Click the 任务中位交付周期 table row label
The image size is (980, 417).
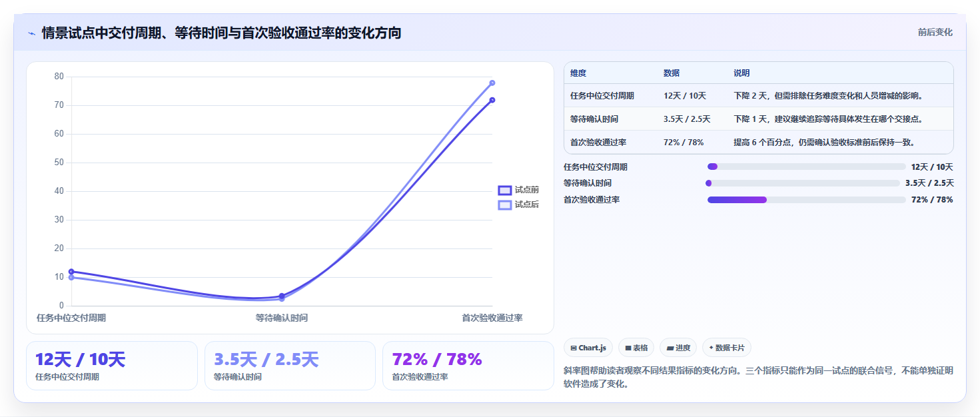pyautogui.click(x=602, y=96)
